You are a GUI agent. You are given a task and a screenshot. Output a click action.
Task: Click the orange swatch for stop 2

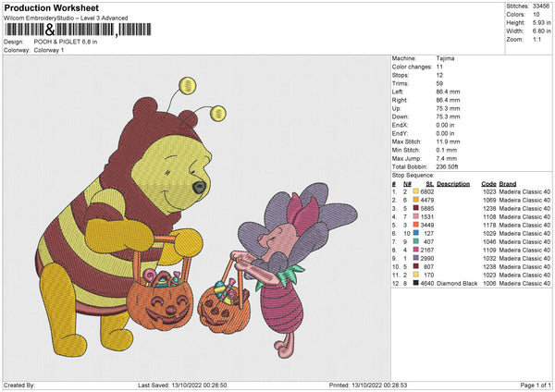pos(416,200)
